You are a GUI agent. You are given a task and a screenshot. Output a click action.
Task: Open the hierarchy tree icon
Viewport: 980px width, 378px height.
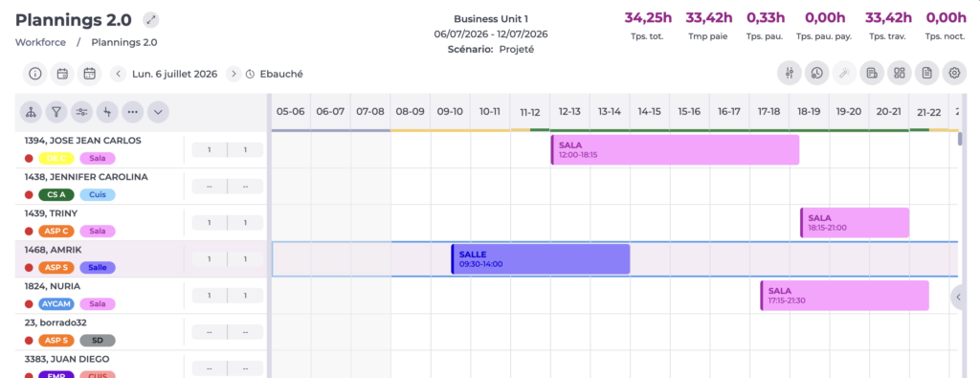click(31, 112)
